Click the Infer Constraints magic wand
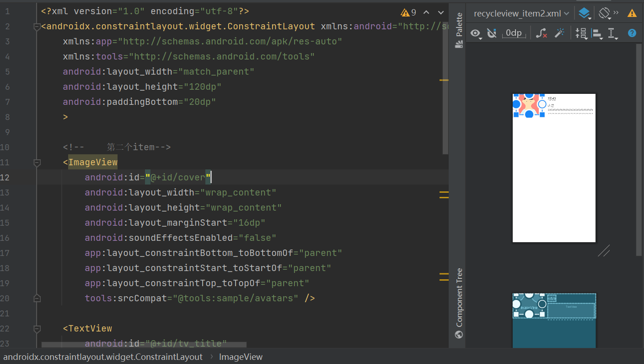This screenshot has width=644, height=364. 559,33
